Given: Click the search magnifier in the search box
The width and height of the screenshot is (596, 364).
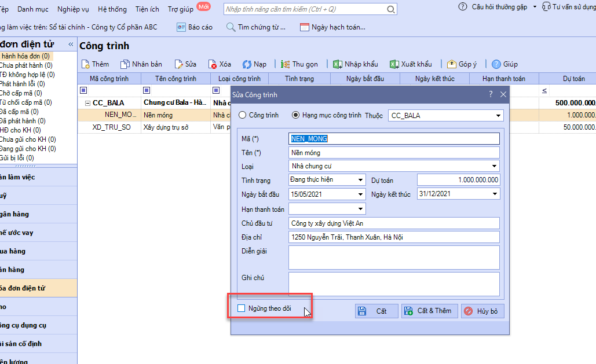Looking at the screenshot, I should point(391,9).
